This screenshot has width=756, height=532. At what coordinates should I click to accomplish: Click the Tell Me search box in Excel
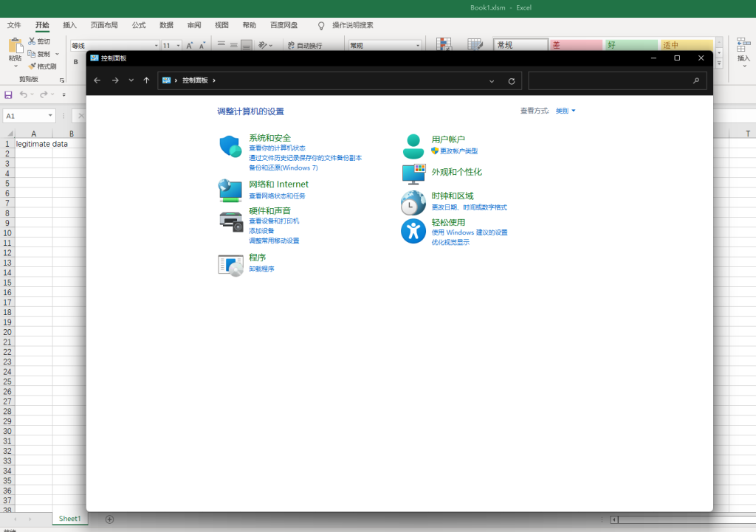pos(352,25)
